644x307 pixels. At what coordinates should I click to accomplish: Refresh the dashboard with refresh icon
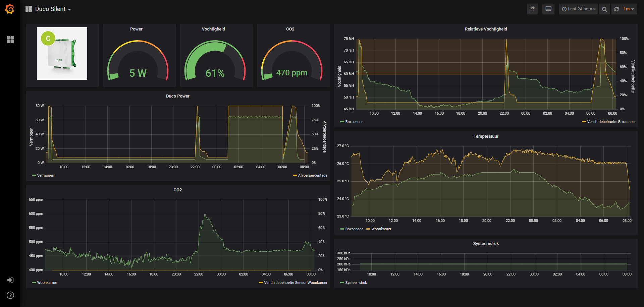click(616, 9)
